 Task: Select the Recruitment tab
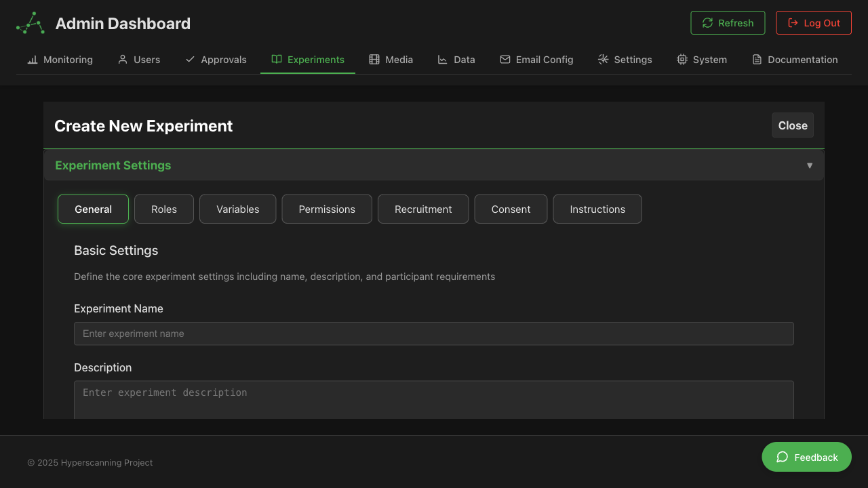tap(423, 209)
